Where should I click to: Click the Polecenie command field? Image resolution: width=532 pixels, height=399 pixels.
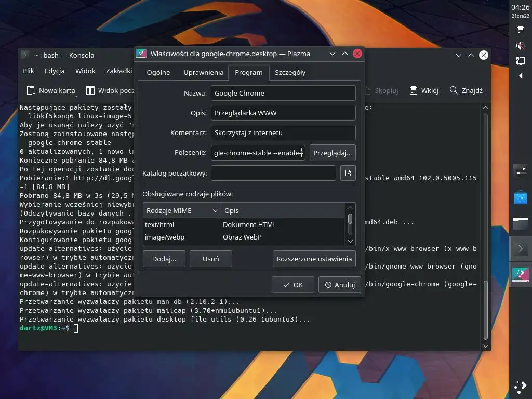tap(258, 153)
